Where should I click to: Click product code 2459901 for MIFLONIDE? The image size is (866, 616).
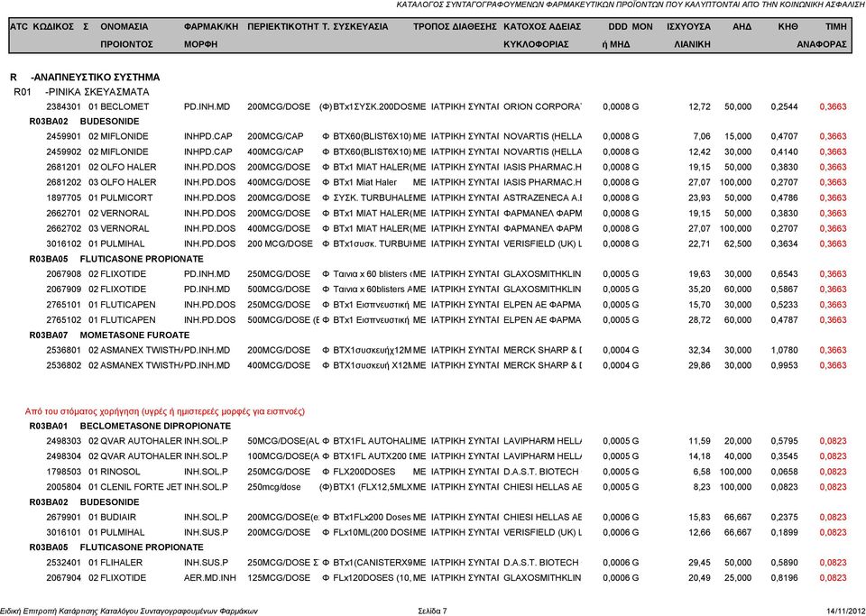coord(63,136)
